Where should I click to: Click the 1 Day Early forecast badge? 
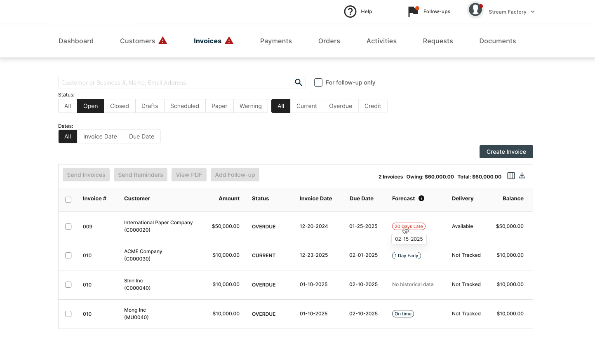point(406,256)
